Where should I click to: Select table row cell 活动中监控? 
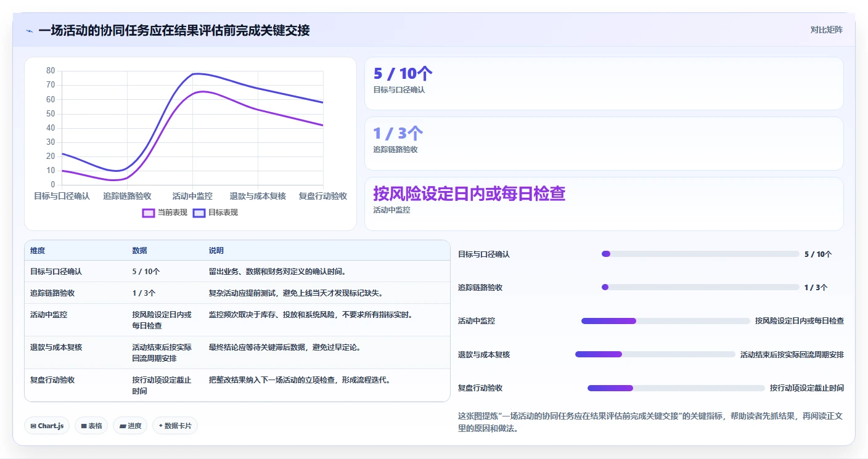point(49,314)
